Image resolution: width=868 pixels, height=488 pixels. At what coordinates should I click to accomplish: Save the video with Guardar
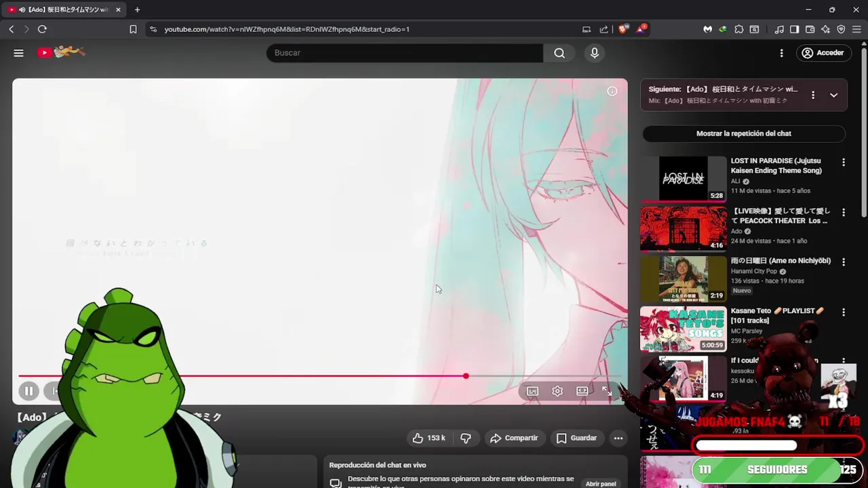pyautogui.click(x=576, y=438)
